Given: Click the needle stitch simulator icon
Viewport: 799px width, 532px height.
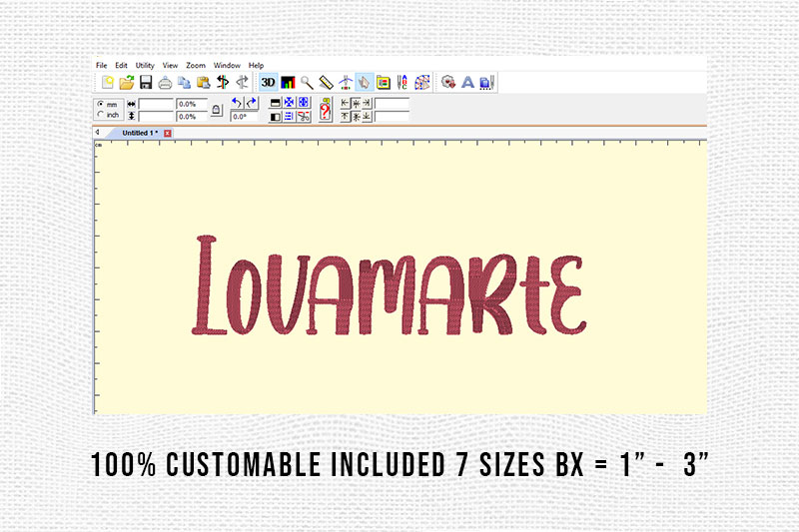Looking at the screenshot, I should pos(346,82).
